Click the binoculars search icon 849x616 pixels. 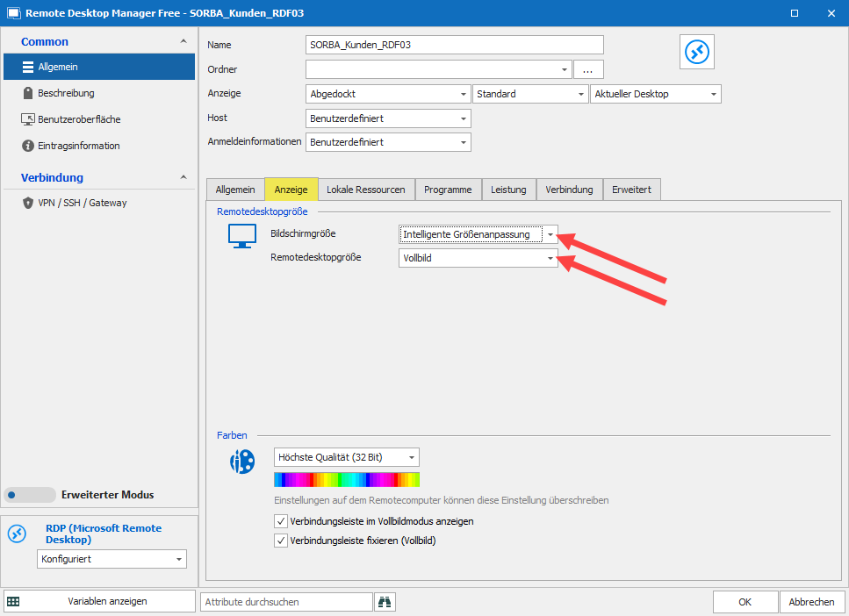[385, 602]
